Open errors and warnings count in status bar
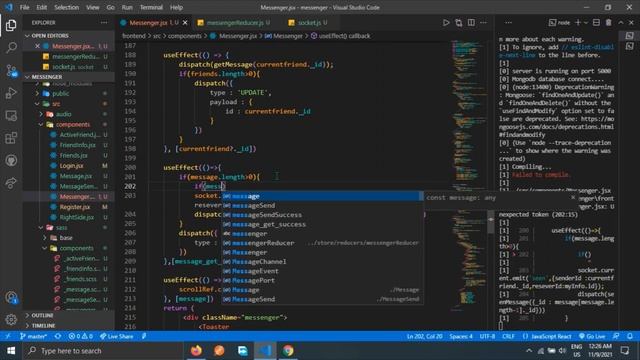Viewport: 640px width, 360px height. (81, 336)
